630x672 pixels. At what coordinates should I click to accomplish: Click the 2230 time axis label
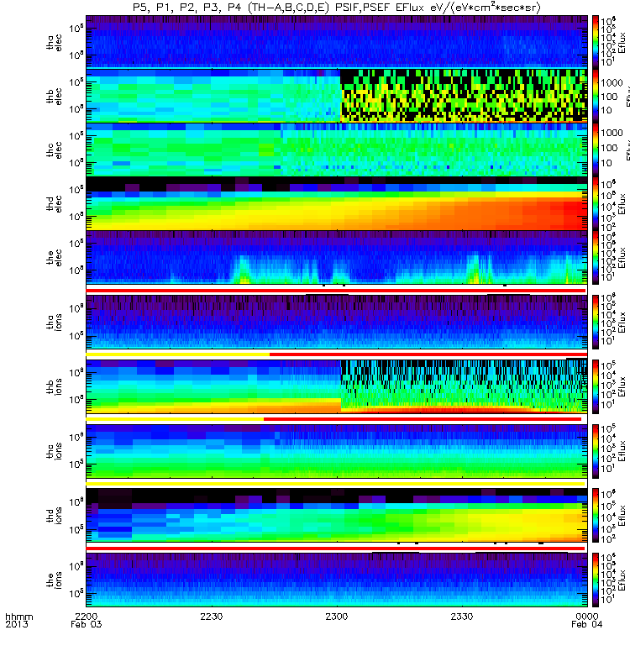212,617
